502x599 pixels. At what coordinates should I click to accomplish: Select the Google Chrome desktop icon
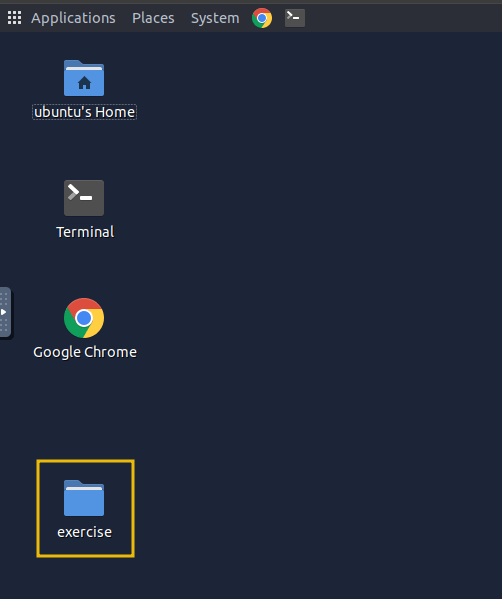[x=84, y=318]
